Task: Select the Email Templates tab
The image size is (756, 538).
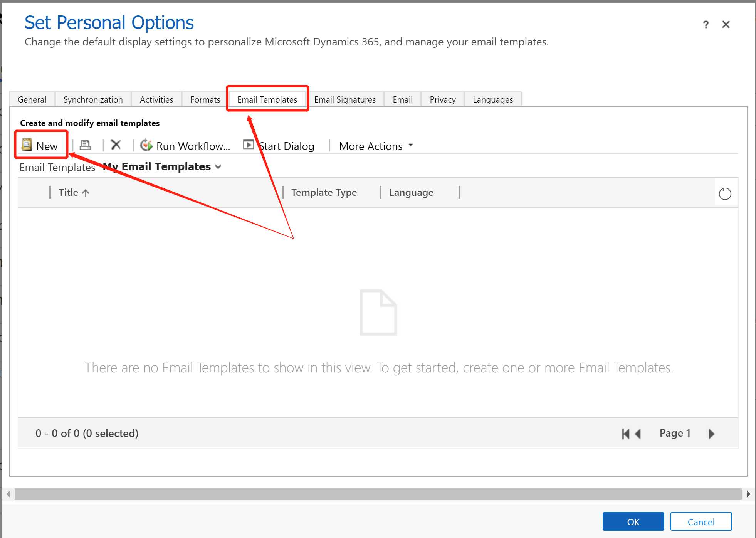Action: coord(267,99)
